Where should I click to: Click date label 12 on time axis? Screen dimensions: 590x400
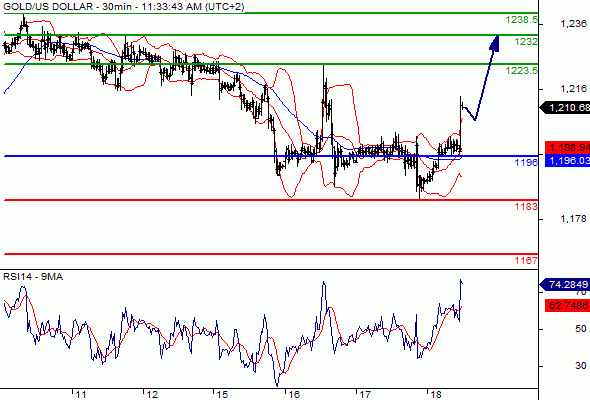tap(152, 395)
